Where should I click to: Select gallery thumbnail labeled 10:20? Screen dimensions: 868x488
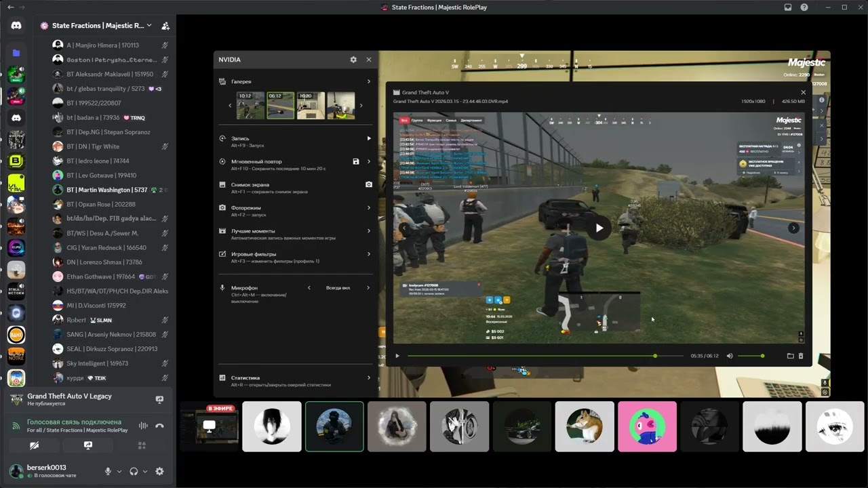tap(311, 105)
